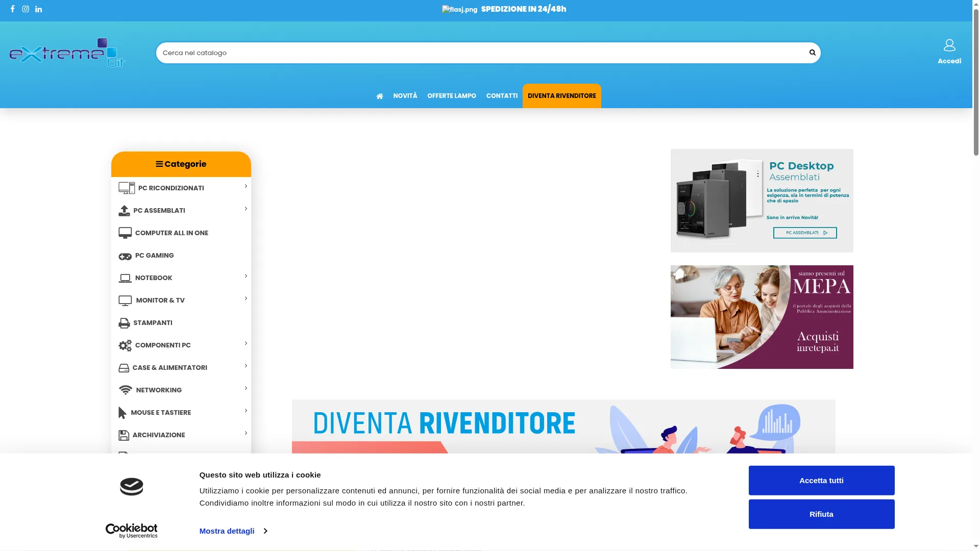Image resolution: width=980 pixels, height=551 pixels.
Task: Click PC Assemblati button in desktop banner
Action: point(805,233)
